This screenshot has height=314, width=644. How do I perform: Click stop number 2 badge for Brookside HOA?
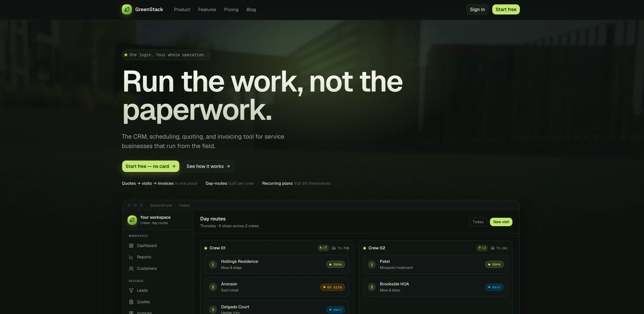pos(372,287)
